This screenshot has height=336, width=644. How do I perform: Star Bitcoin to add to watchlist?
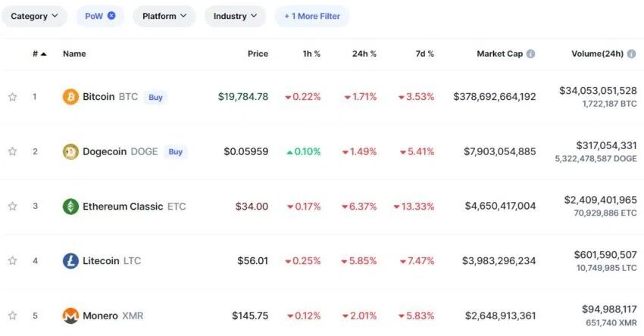tap(12, 97)
